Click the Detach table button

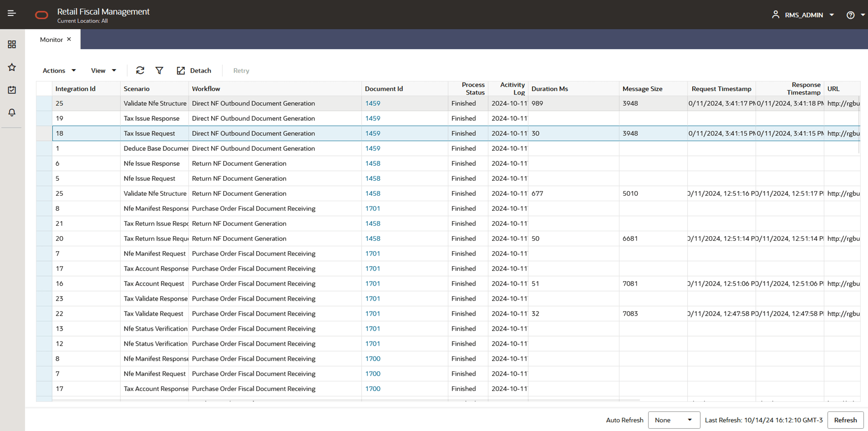coord(194,70)
